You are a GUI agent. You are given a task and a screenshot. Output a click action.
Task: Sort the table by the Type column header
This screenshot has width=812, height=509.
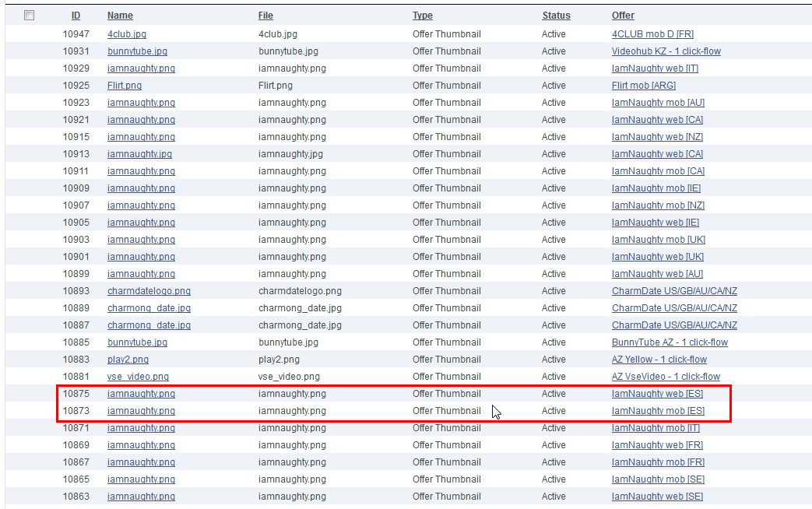tap(423, 16)
